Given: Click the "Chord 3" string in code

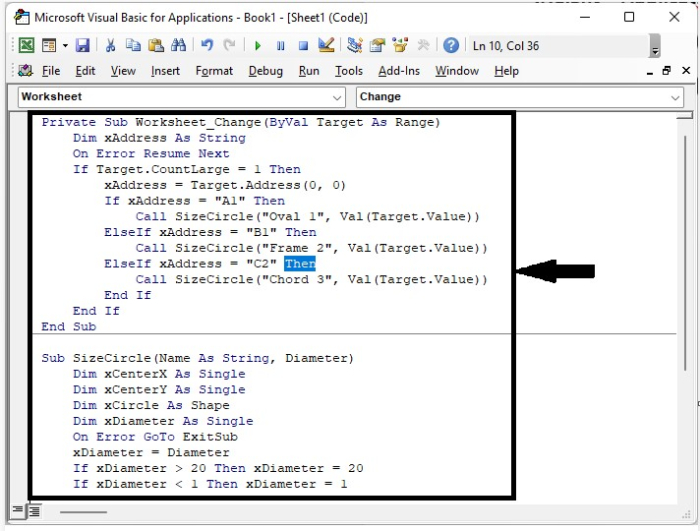Looking at the screenshot, I should coord(297,280).
